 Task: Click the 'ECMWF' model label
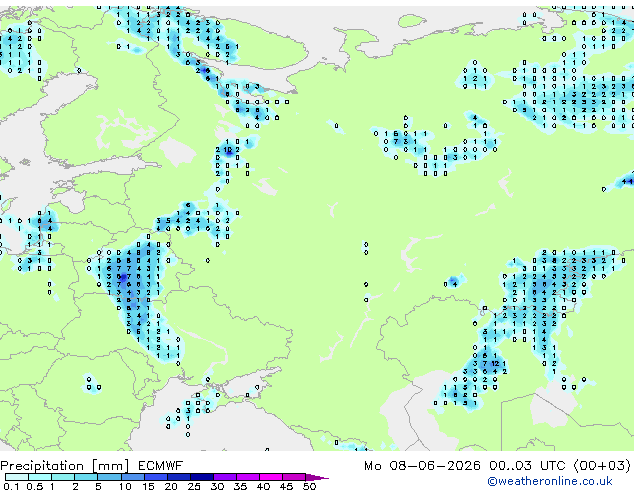coord(160,466)
